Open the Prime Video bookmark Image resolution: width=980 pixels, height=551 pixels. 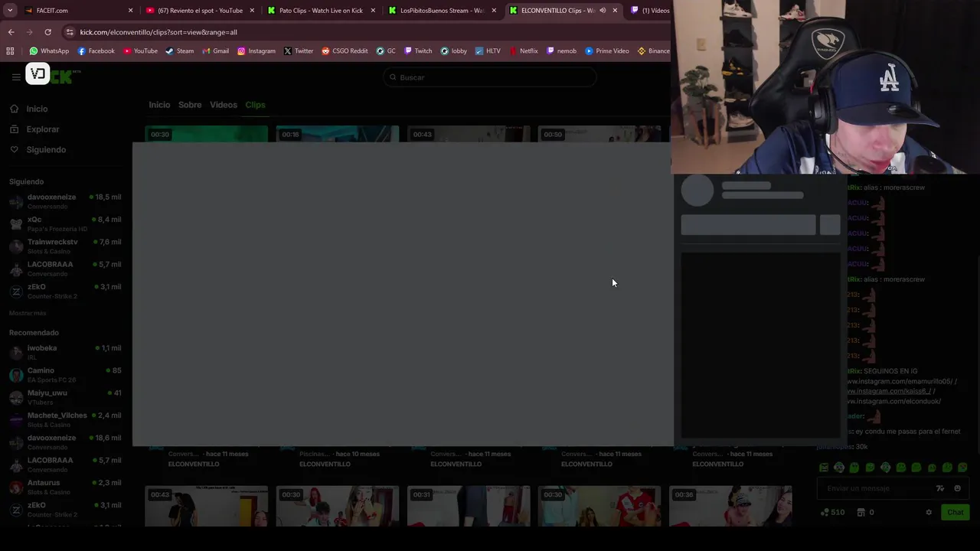pos(606,51)
